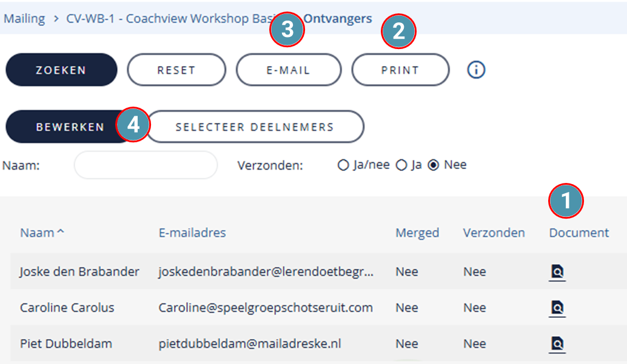Click the BEWERKEN button
This screenshot has height=364, width=627.
pyautogui.click(x=70, y=127)
